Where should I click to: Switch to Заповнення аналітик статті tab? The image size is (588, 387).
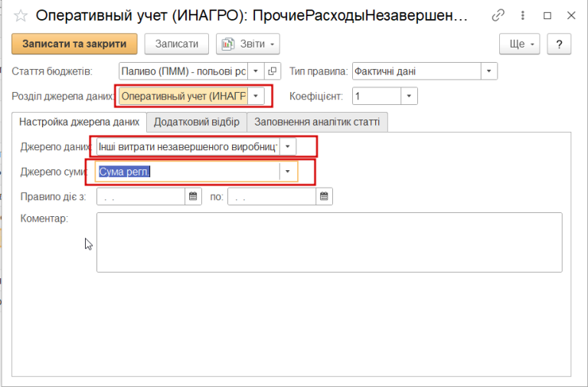(317, 122)
